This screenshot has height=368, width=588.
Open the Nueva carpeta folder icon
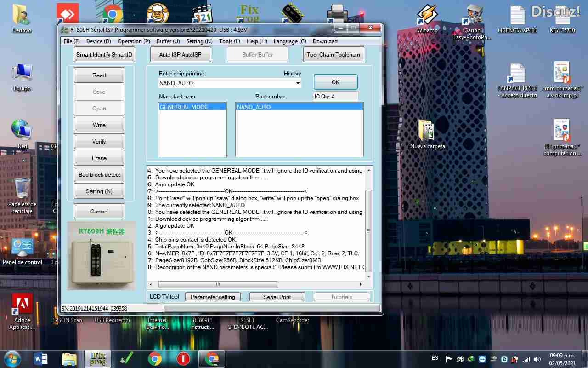[x=427, y=131]
